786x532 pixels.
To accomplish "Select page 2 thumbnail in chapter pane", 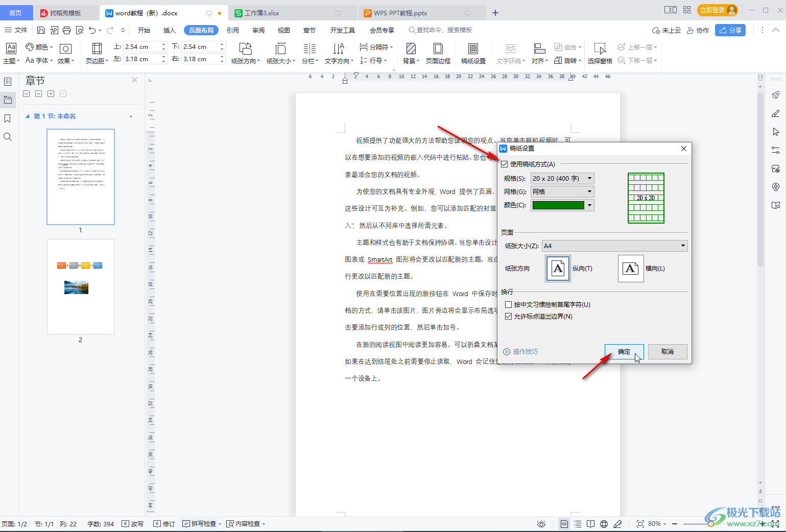I will coord(81,286).
